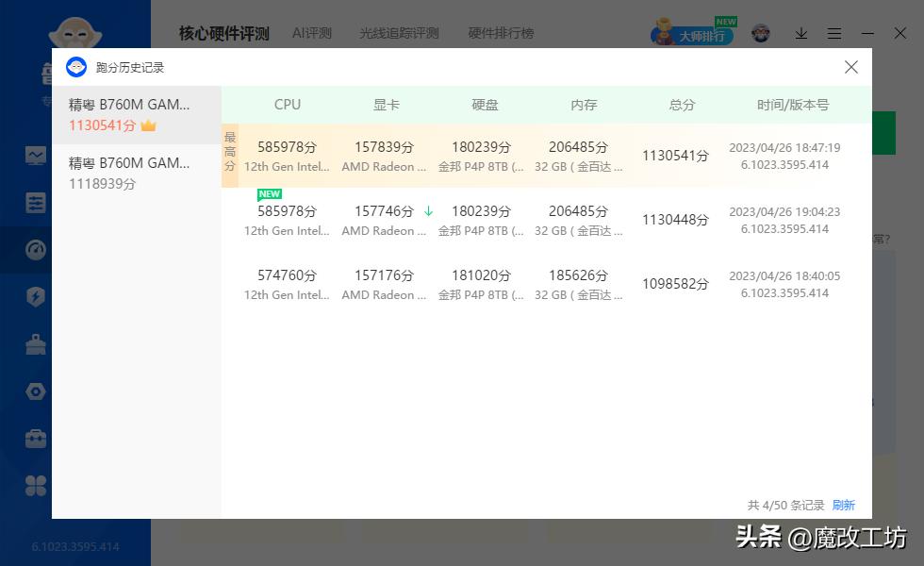Click the user avatar in the title bar
The width and height of the screenshot is (924, 566).
pos(759,31)
